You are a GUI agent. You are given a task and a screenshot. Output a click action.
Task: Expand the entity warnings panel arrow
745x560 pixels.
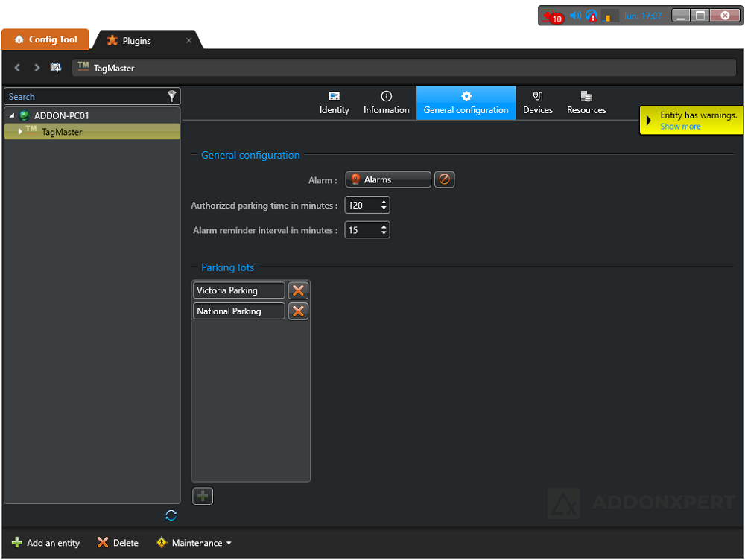[x=649, y=120]
